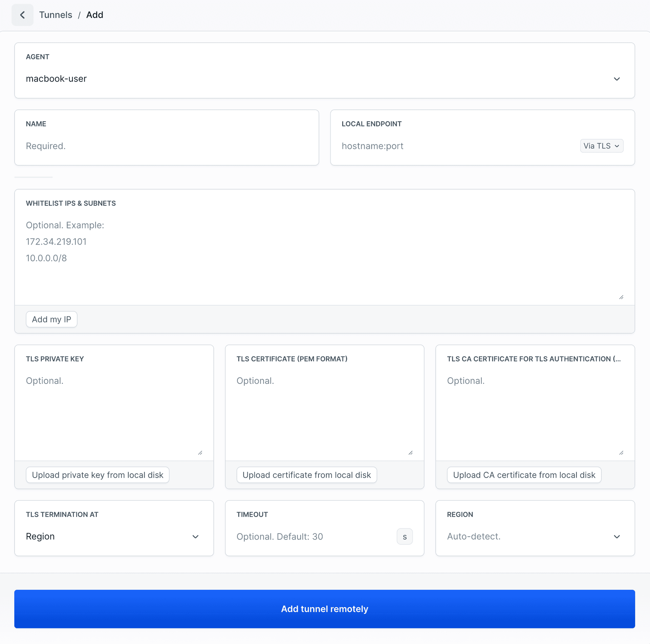Open the TLS Termination At dropdown
650x644 pixels.
click(114, 536)
